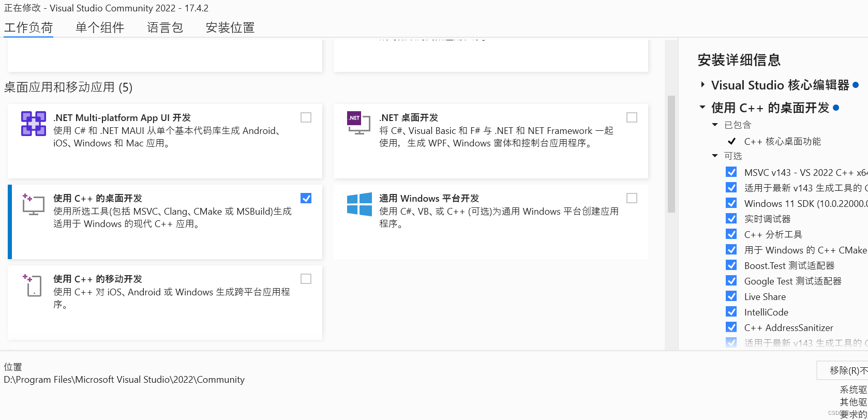Uncheck 用于 Windows 的 C++ CMake component
Viewport: 868px width, 420px height.
731,249
